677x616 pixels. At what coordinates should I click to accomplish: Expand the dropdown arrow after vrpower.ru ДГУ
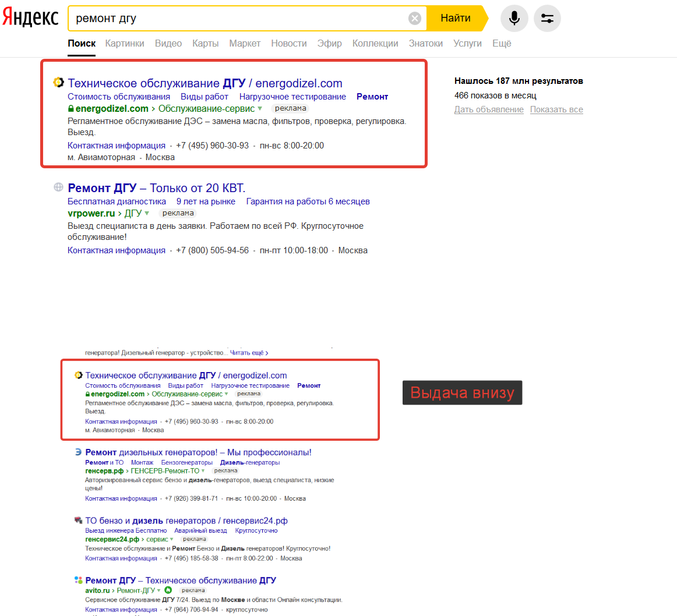click(147, 213)
